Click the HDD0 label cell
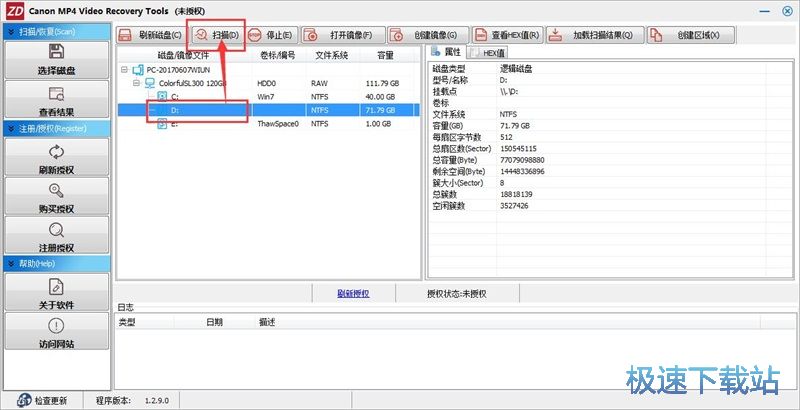800x410 pixels. point(267,83)
